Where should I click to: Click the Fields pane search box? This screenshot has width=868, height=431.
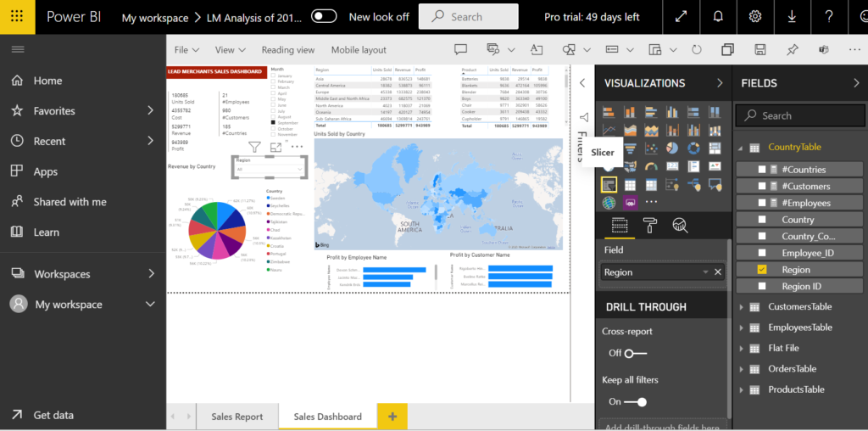[800, 115]
